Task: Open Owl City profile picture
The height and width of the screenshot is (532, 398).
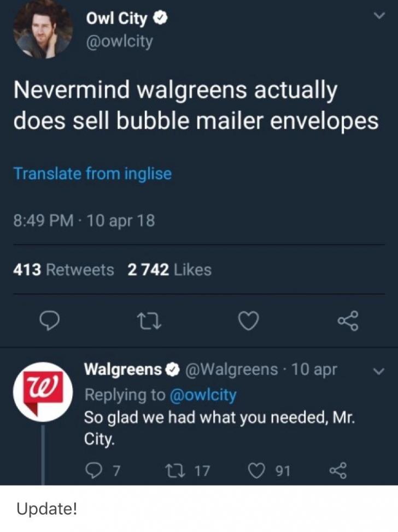Action: coord(43,29)
